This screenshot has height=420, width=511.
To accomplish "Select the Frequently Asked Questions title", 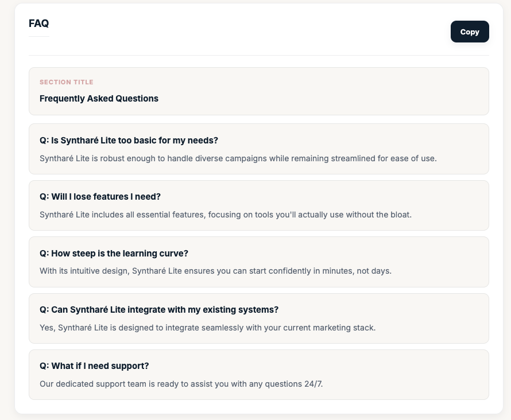I will coord(99,98).
